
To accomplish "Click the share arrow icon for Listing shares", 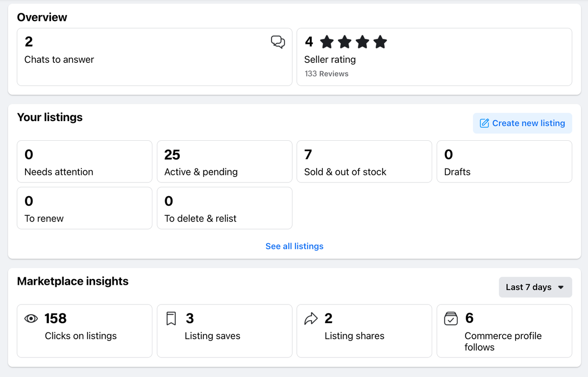I will pyautogui.click(x=311, y=318).
